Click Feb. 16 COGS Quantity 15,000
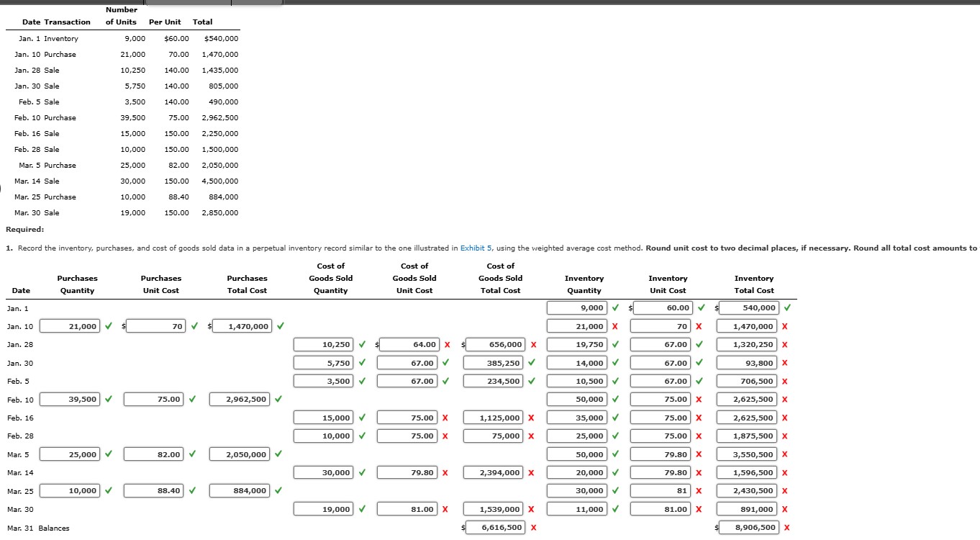 click(324, 418)
